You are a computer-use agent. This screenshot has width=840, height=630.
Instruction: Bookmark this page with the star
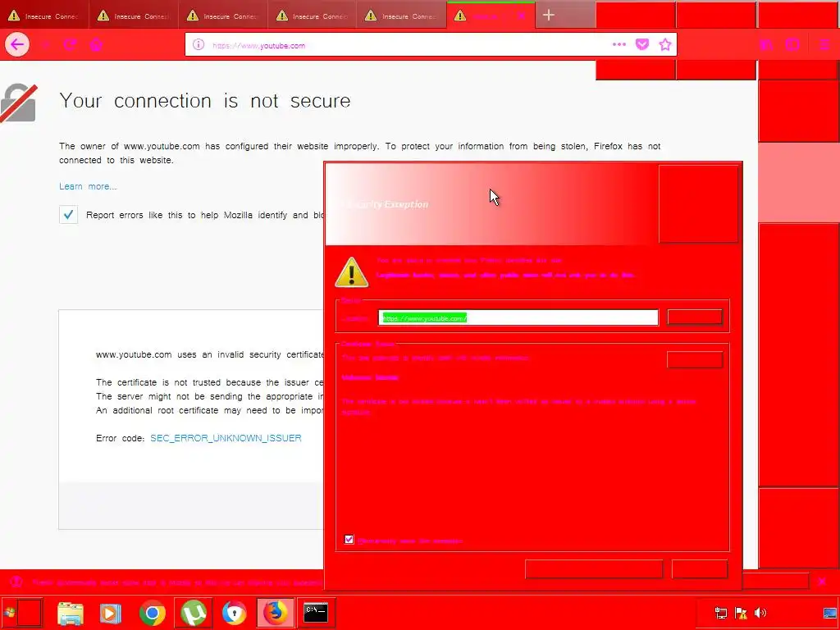click(664, 44)
